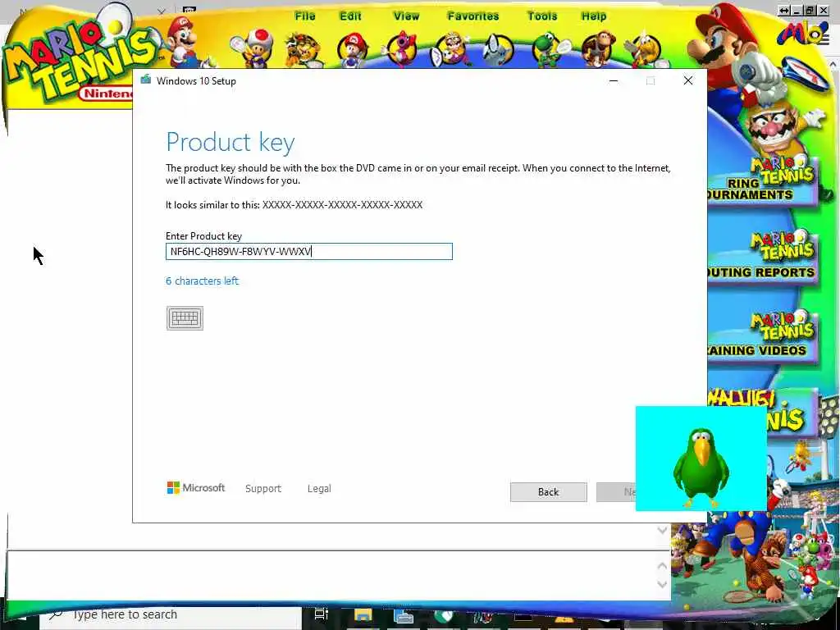The image size is (840, 630).
Task: Open Task View on the taskbar
Action: coord(321,614)
